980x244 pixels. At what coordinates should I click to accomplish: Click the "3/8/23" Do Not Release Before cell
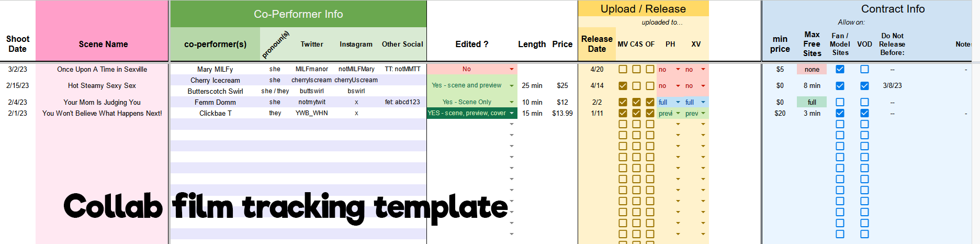[892, 86]
